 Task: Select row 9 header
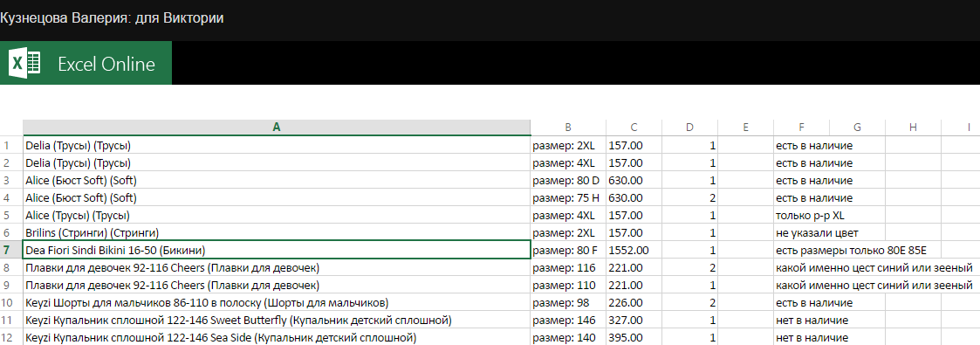pyautogui.click(x=11, y=286)
